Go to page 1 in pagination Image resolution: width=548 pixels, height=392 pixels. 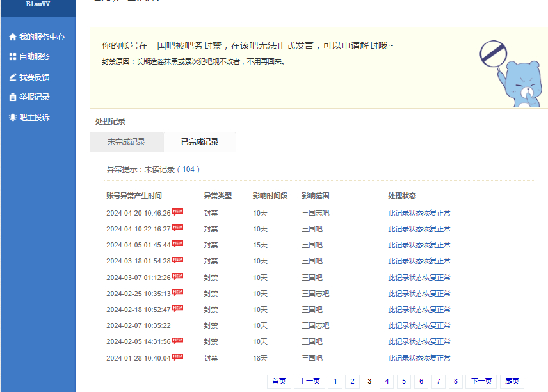[x=335, y=381]
